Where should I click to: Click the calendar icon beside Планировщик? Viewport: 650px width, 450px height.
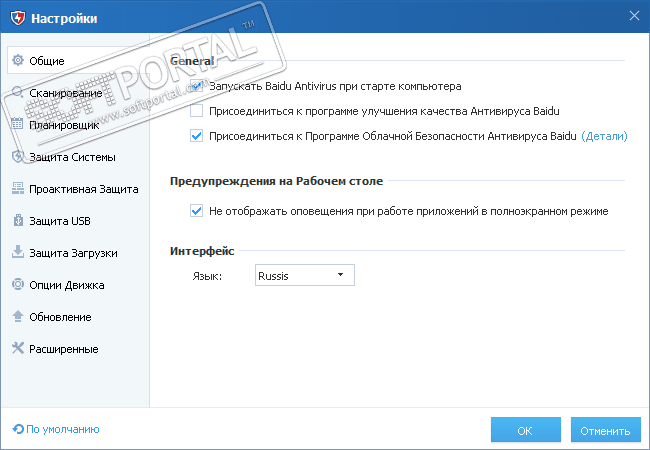pos(17,123)
